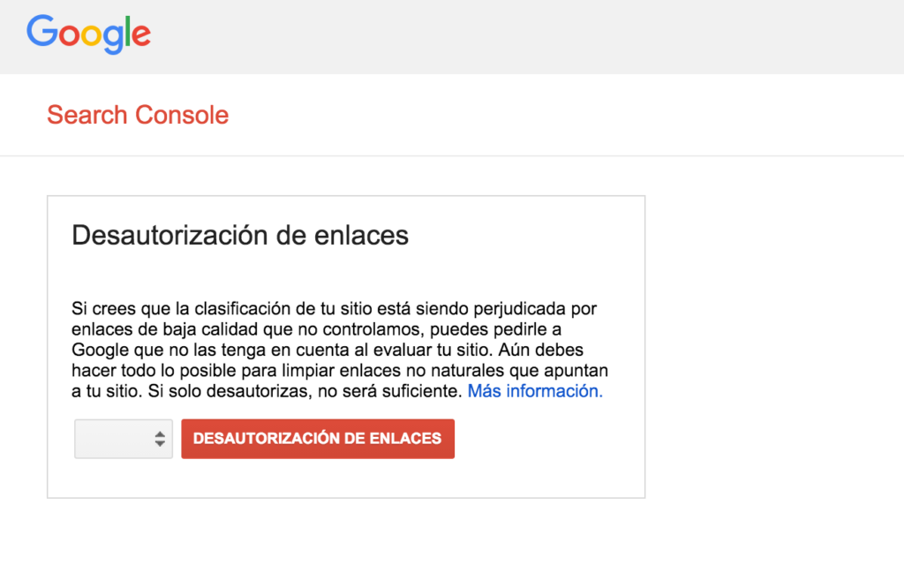This screenshot has width=904, height=588.
Task: Open the site selection dropdown
Action: click(x=124, y=439)
